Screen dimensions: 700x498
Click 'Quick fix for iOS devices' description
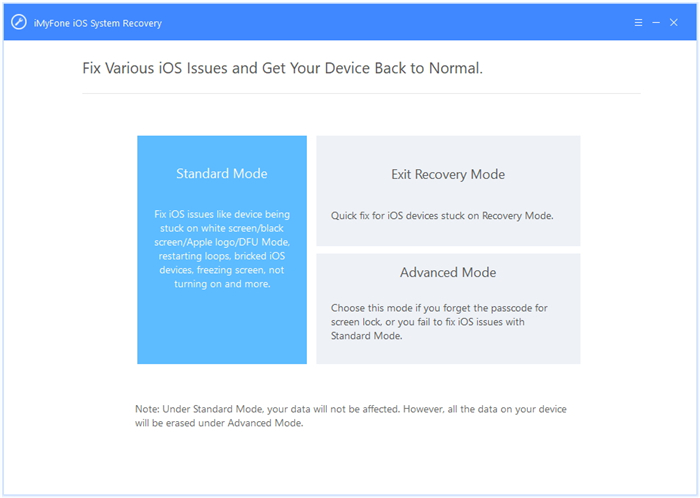[442, 216]
